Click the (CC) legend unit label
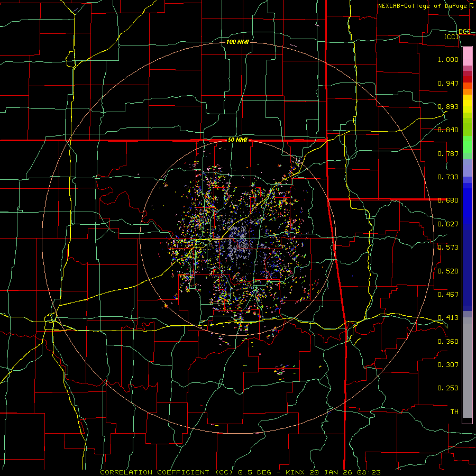This screenshot has height=476, width=476. pos(452,36)
